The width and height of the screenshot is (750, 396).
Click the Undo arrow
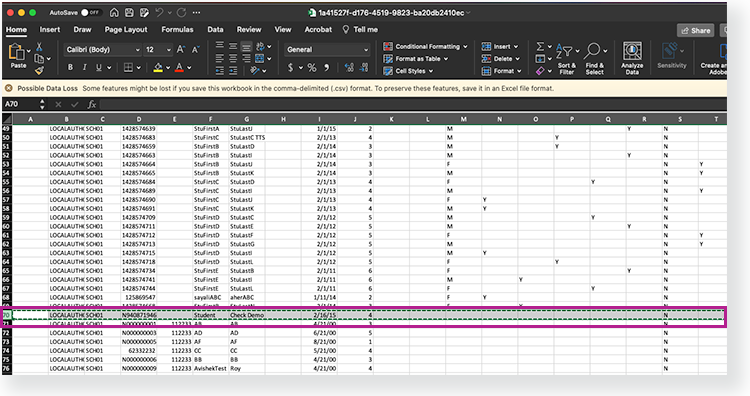(159, 12)
